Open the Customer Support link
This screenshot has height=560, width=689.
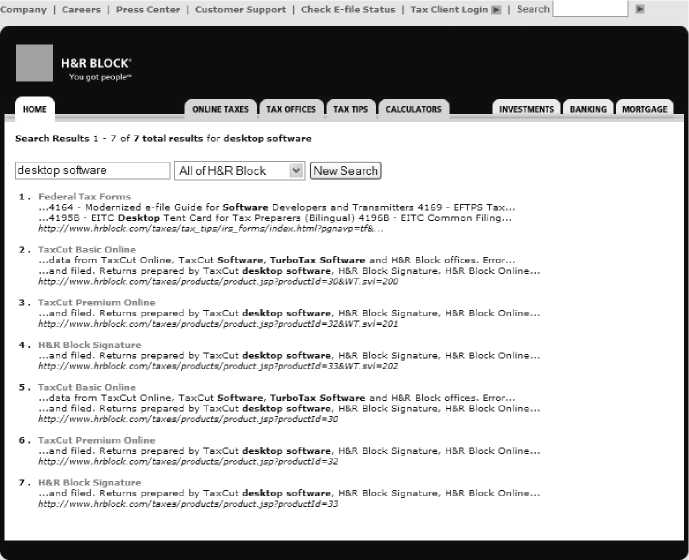coord(240,10)
